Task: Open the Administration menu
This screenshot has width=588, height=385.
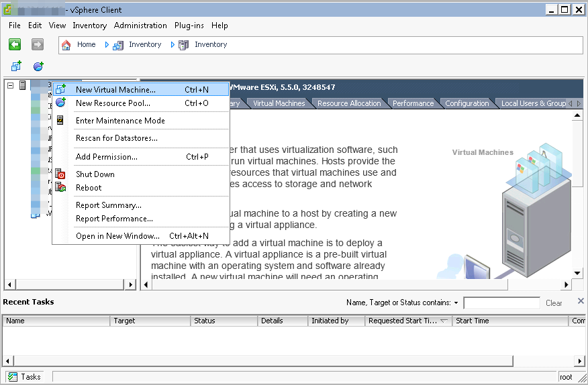Action: coord(140,25)
